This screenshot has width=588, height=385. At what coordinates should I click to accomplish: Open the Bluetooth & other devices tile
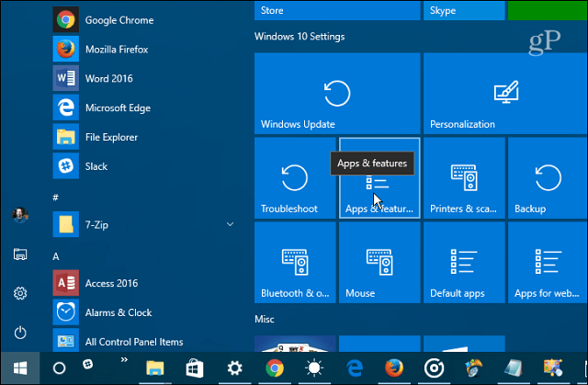point(295,263)
